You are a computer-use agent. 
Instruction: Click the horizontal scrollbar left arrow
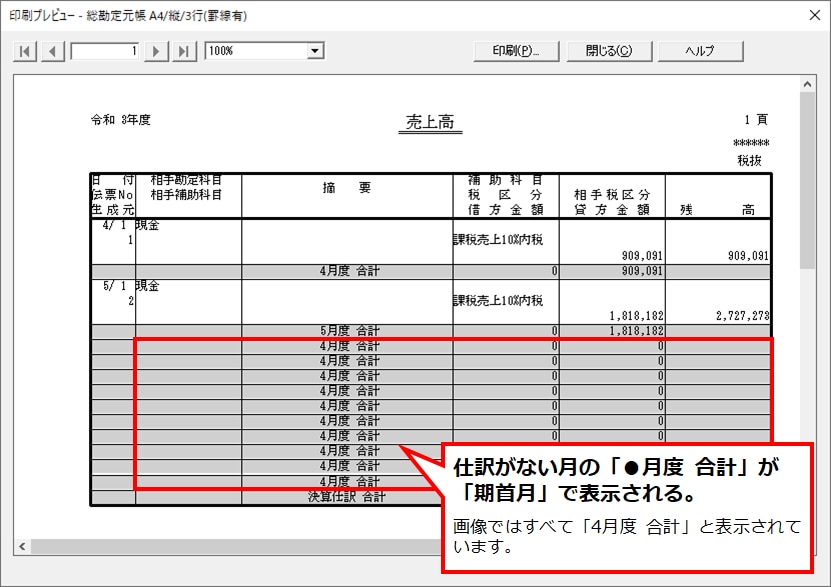coord(22,546)
